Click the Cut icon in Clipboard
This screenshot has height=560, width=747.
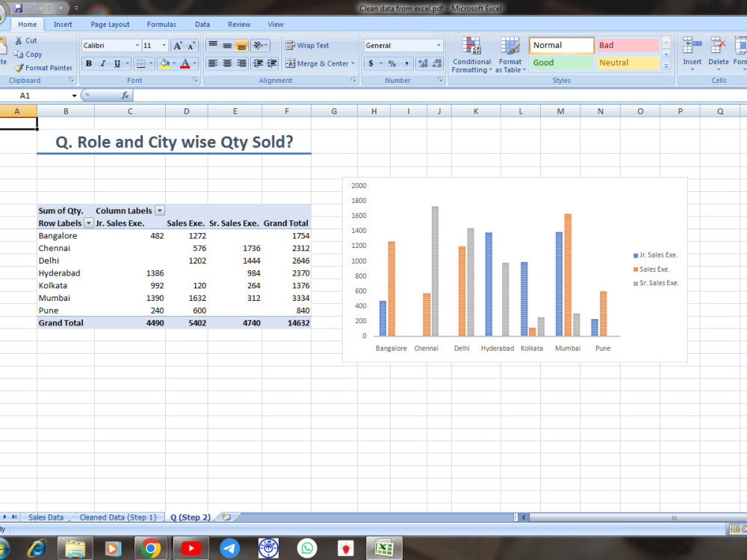tap(19, 40)
